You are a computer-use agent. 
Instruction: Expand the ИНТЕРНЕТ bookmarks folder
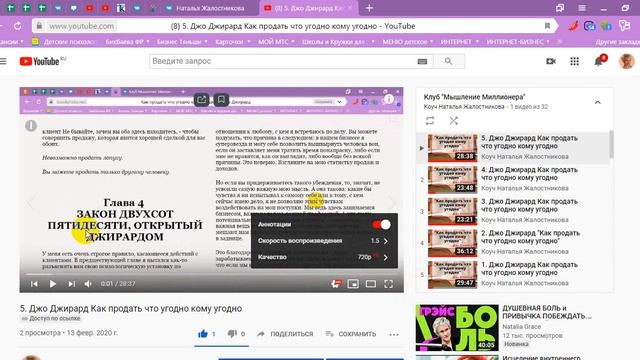click(460, 42)
